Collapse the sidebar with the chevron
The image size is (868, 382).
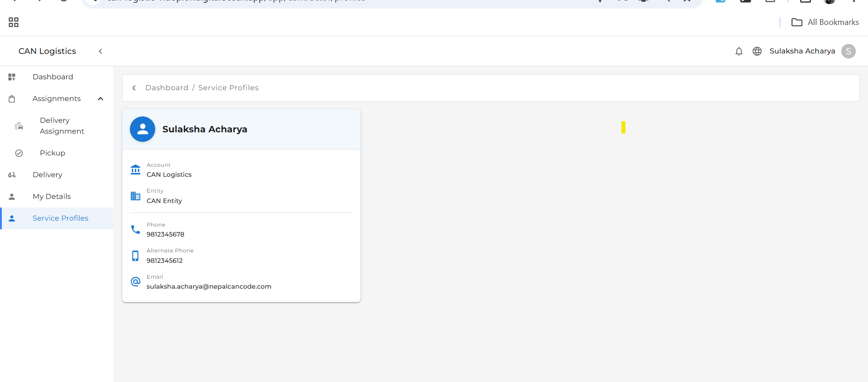click(x=100, y=51)
